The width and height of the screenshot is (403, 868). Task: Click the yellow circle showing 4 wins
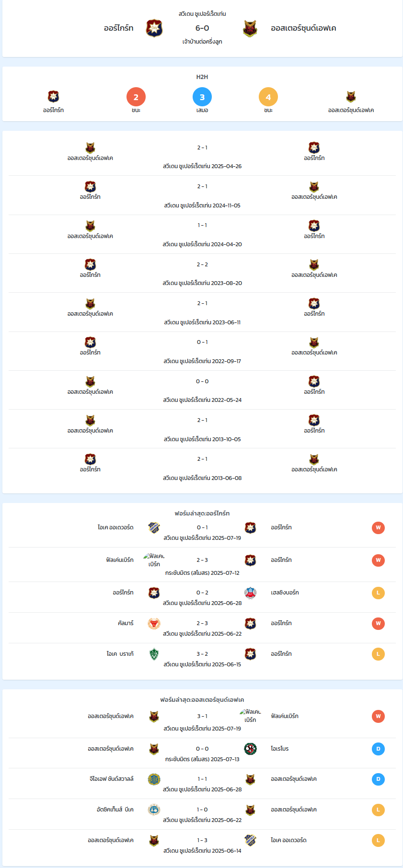pyautogui.click(x=268, y=97)
